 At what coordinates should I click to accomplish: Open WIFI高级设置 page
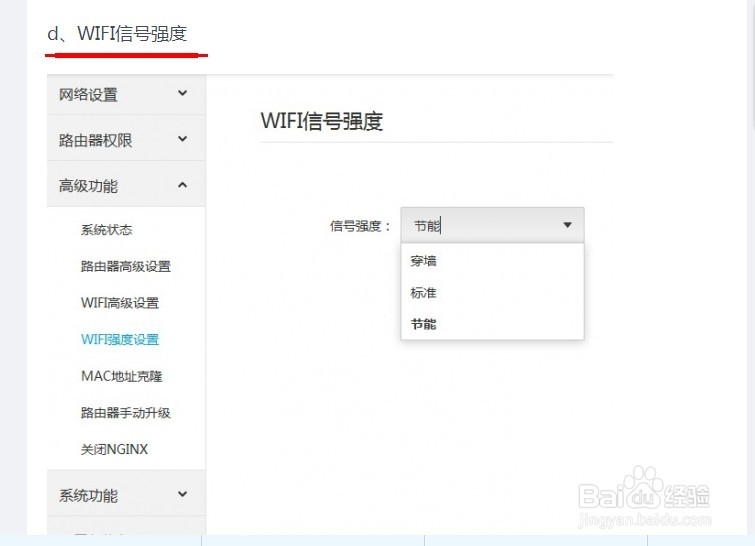[x=120, y=303]
